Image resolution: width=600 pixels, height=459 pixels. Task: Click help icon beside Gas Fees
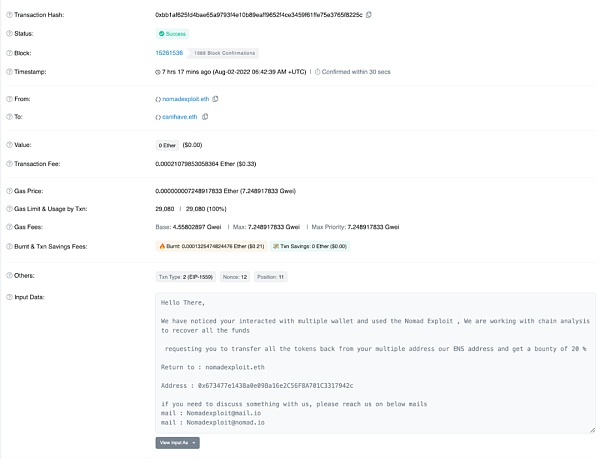pyautogui.click(x=10, y=227)
